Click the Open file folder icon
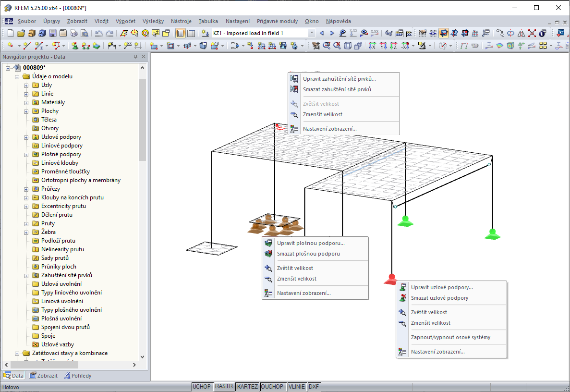The image size is (570, 392). pos(21,33)
